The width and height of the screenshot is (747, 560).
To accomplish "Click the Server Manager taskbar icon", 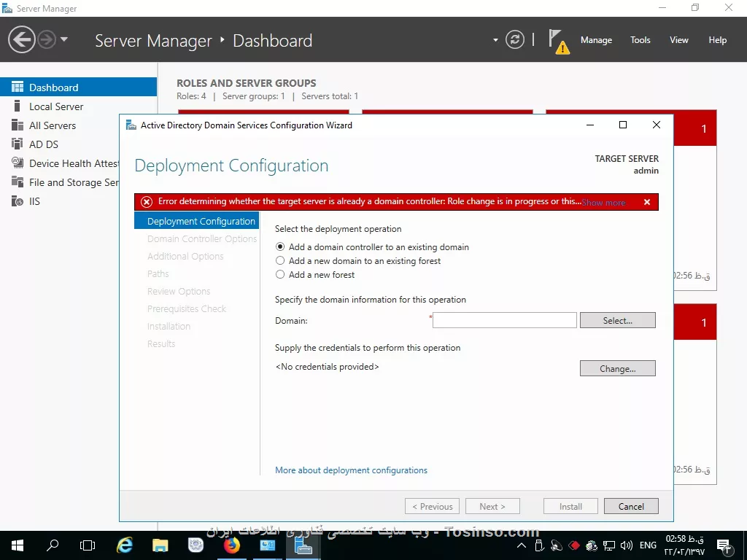I will click(x=303, y=545).
